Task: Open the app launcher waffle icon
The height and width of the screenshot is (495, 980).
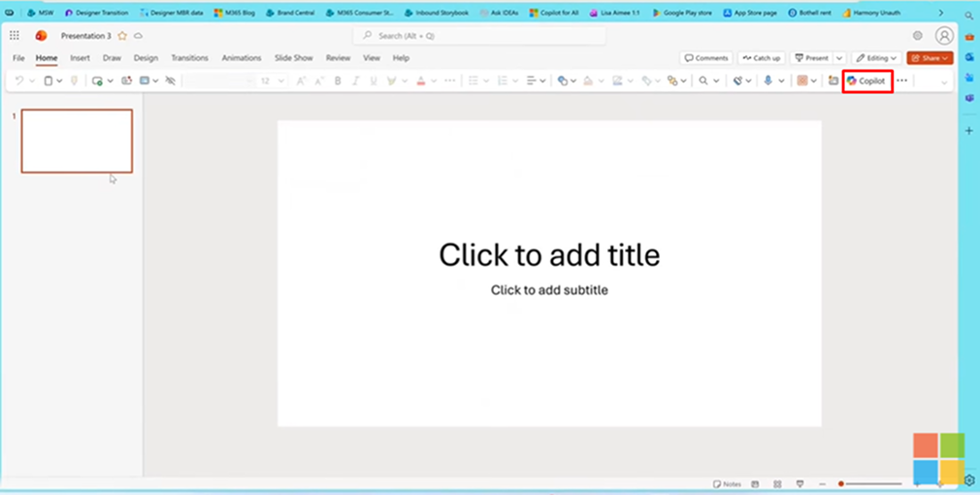Action: coord(15,36)
